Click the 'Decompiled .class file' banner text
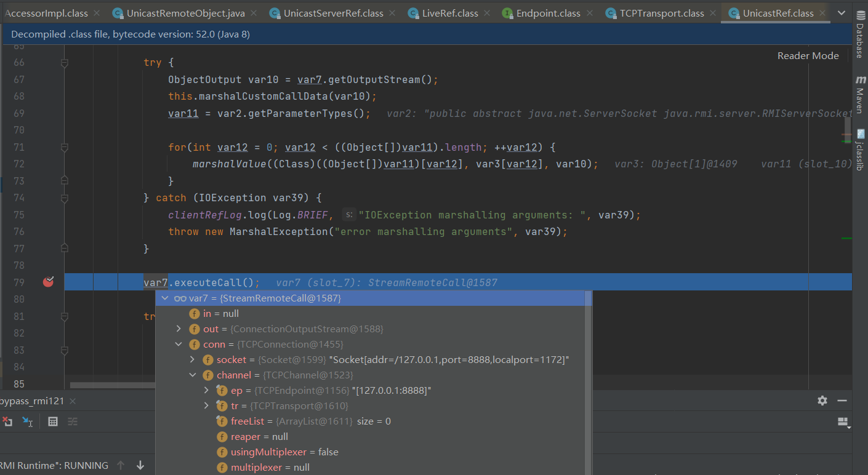Viewport: 868px width, 475px height. [130, 34]
